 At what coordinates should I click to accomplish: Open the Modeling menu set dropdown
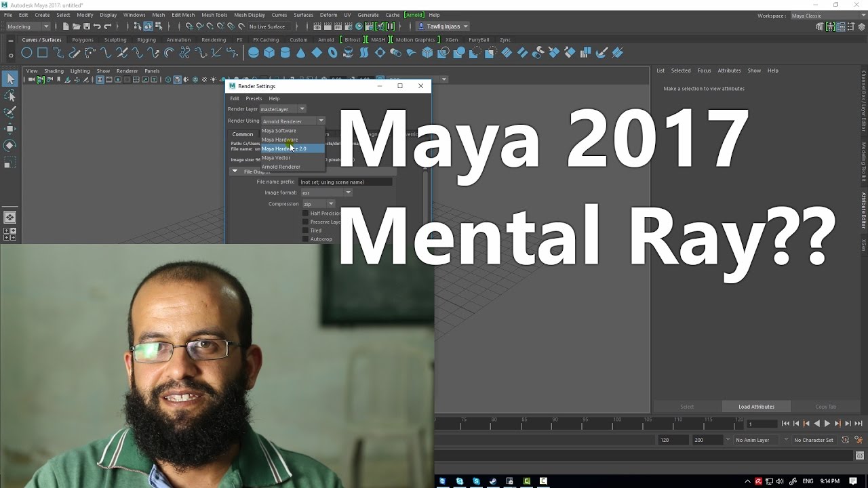tap(28, 26)
